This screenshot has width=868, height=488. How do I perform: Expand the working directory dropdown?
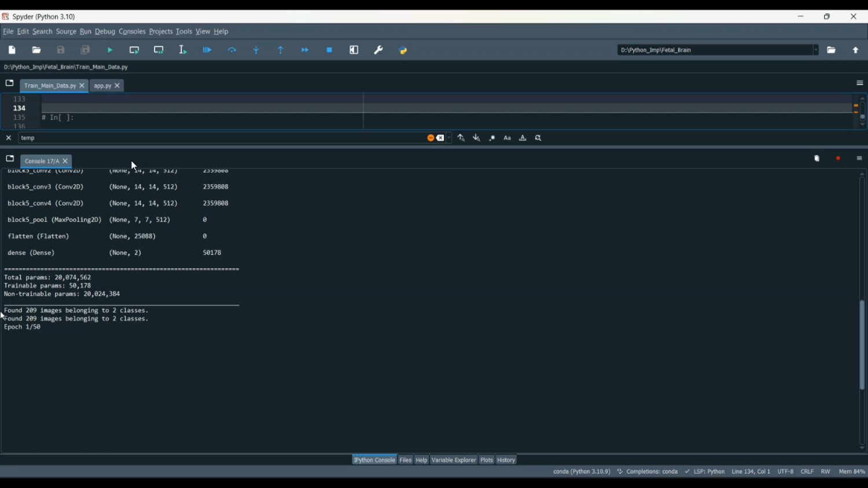[x=816, y=50]
